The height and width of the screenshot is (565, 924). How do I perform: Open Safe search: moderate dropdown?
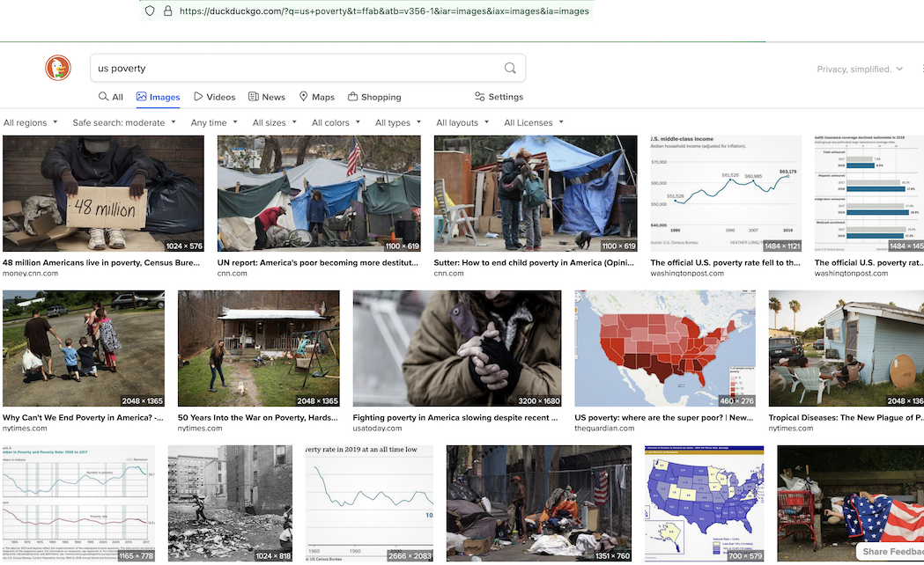tap(124, 122)
